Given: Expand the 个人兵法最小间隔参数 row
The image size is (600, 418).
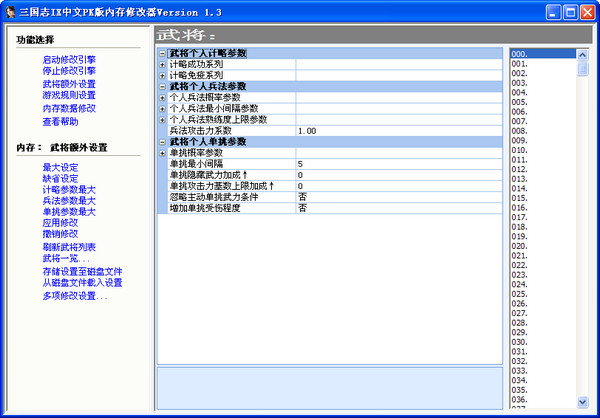Looking at the screenshot, I should tap(162, 109).
